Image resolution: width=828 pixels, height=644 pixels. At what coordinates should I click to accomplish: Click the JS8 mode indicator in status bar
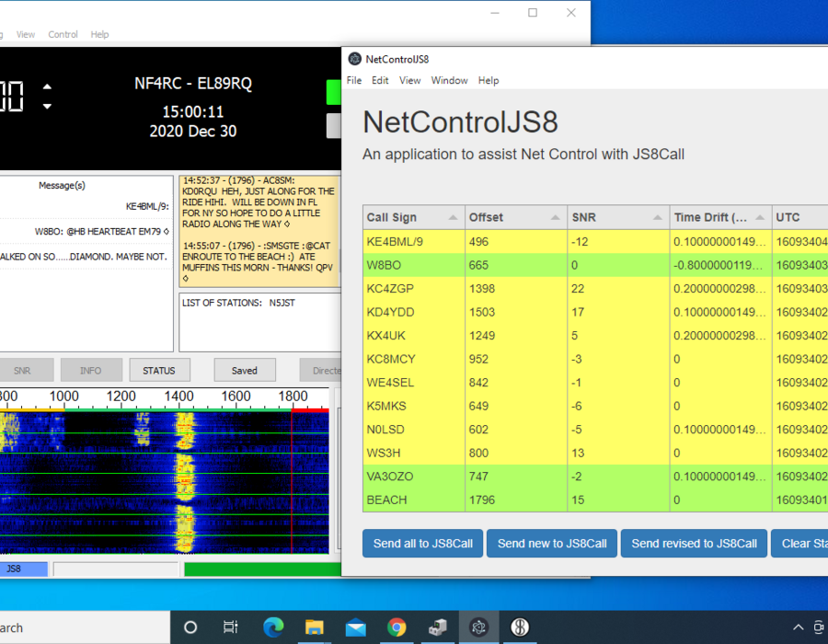tap(23, 569)
